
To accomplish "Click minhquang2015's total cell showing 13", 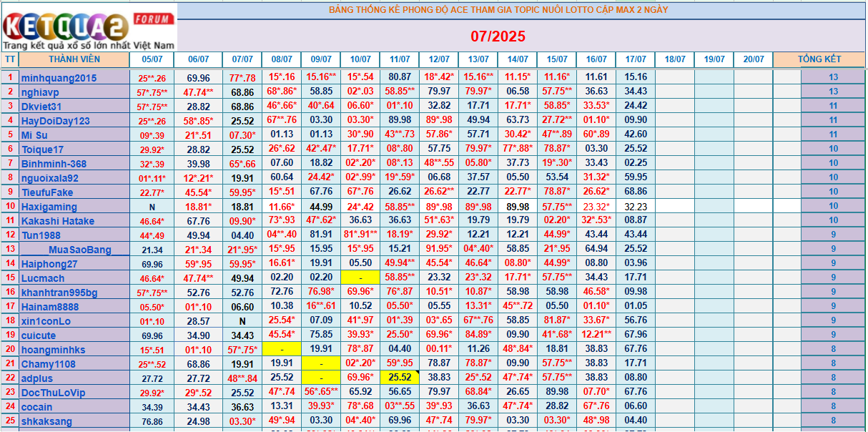I will tap(833, 77).
